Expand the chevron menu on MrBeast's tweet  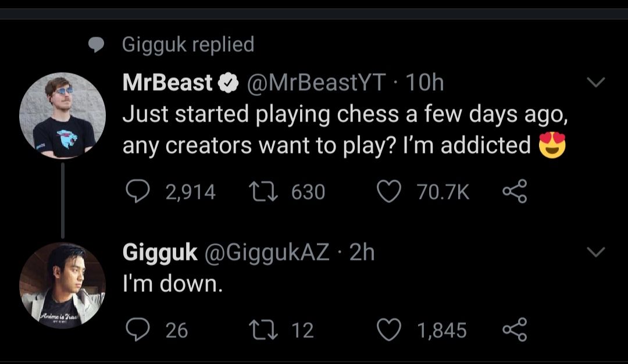pyautogui.click(x=595, y=83)
